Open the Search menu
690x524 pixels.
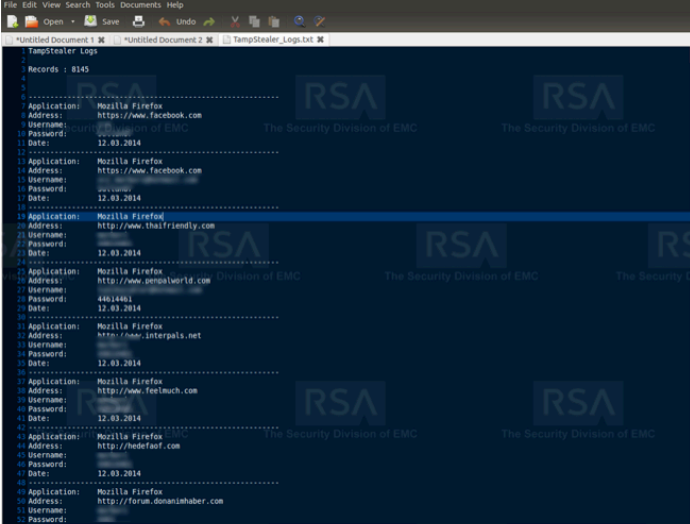coord(77,5)
